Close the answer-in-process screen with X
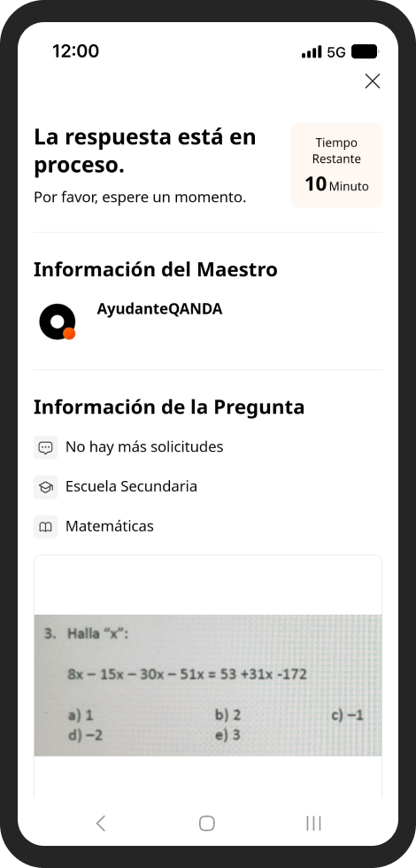 pyautogui.click(x=373, y=81)
